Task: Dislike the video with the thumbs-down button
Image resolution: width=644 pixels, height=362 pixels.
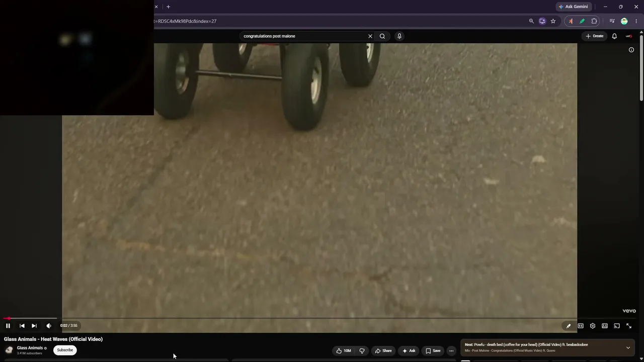Action: (362, 351)
